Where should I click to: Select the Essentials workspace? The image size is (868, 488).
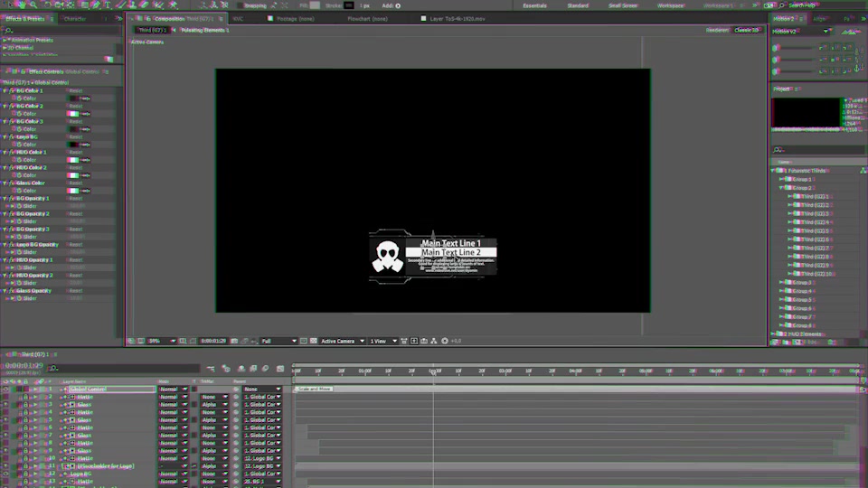pos(534,5)
